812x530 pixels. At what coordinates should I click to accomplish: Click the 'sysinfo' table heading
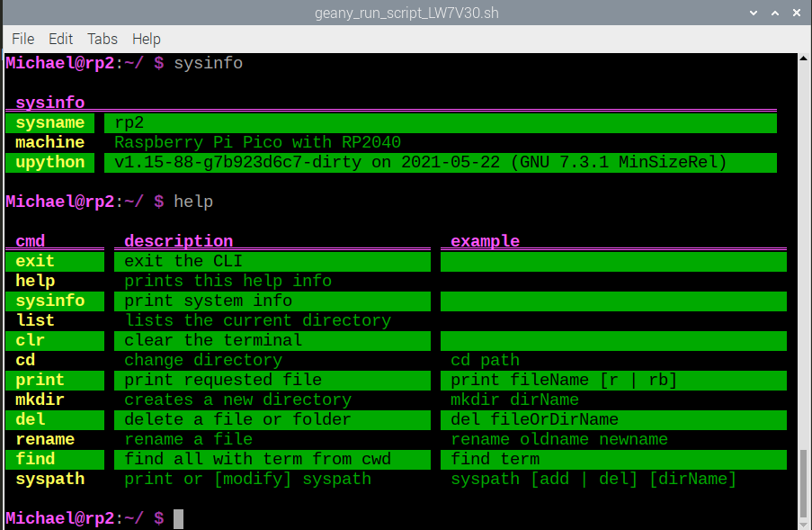coord(49,103)
